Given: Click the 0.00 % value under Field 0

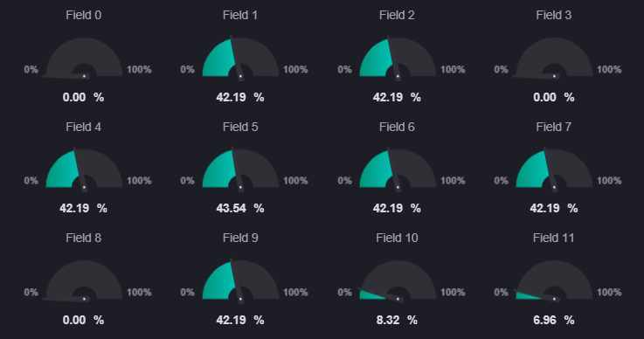Looking at the screenshot, I should click(x=83, y=97).
